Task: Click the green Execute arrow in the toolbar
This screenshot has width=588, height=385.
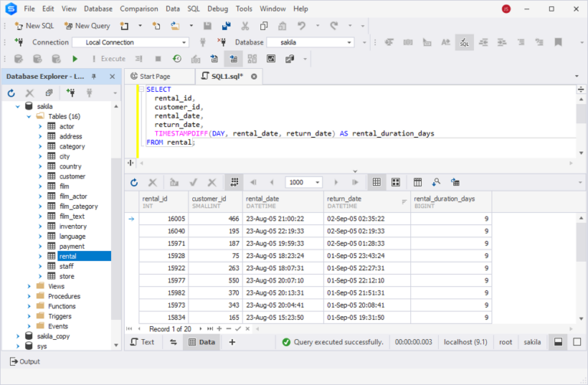Action: tap(75, 59)
